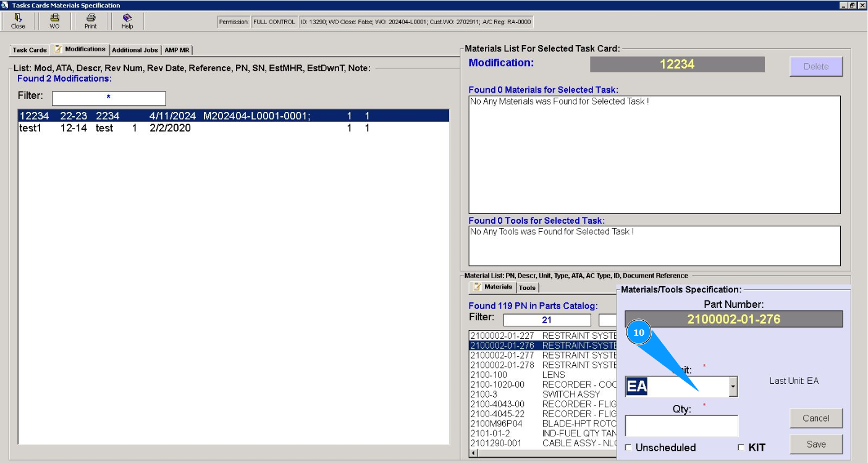Viewport: 868px width, 463px height.
Task: Click the 'Last Unit: EA' label
Action: click(794, 381)
